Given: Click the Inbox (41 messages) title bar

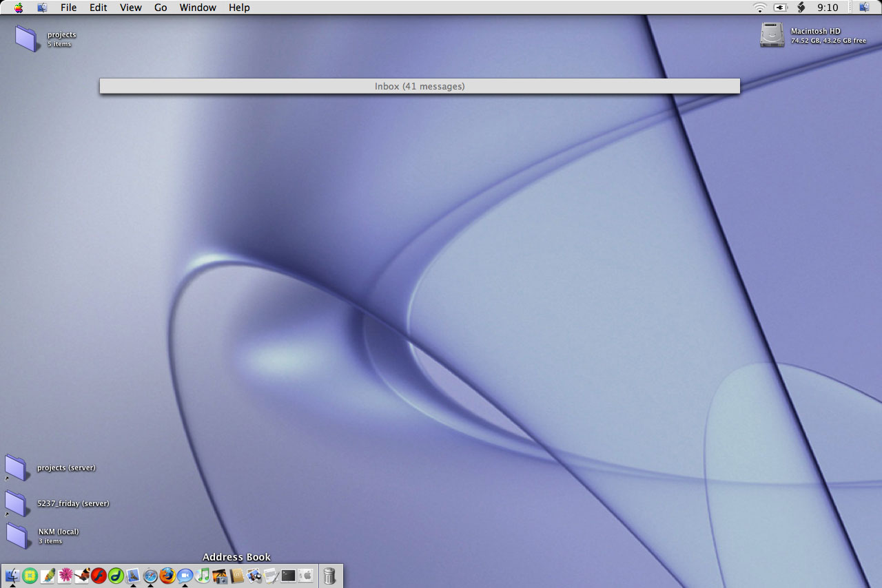Looking at the screenshot, I should pyautogui.click(x=420, y=86).
